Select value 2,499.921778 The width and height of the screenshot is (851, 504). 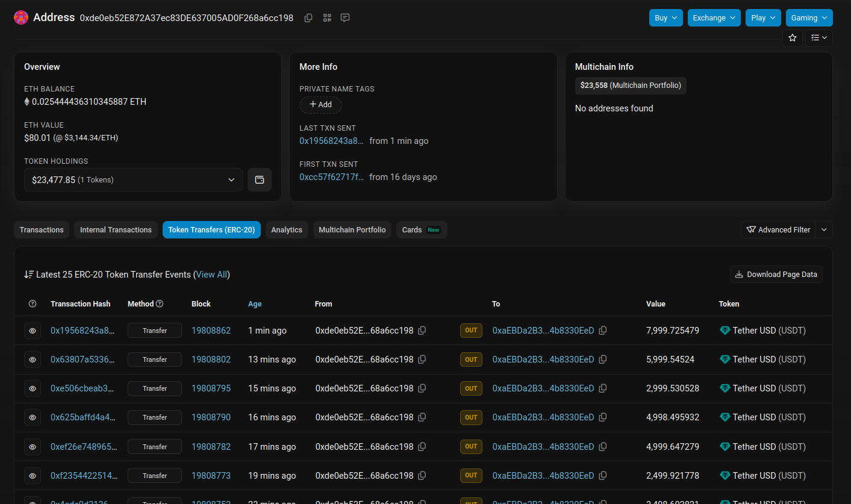pos(673,476)
